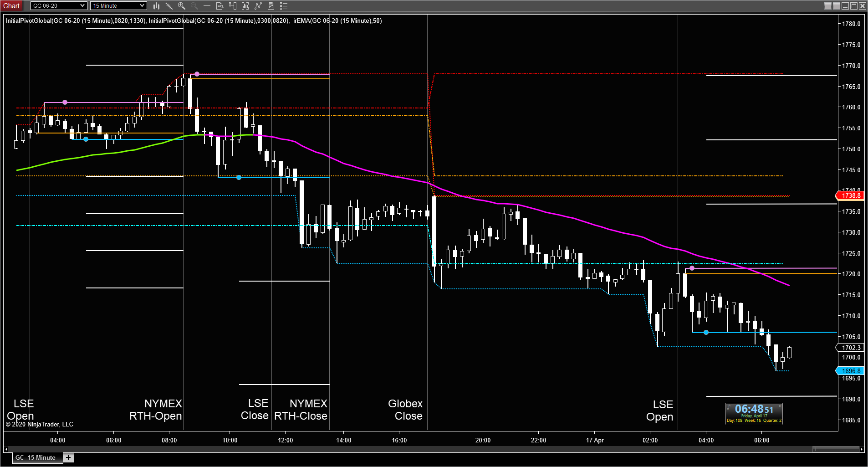
Task: Open the Indicators icon
Action: tap(258, 6)
